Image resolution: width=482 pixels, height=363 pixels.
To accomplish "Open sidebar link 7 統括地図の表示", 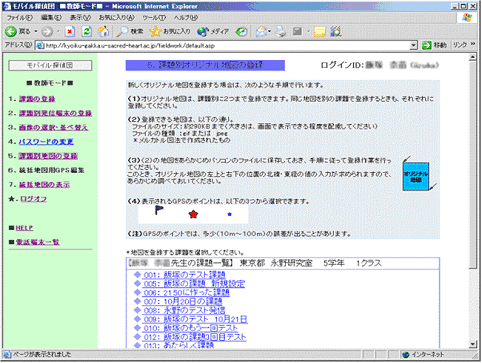I will click(x=44, y=185).
